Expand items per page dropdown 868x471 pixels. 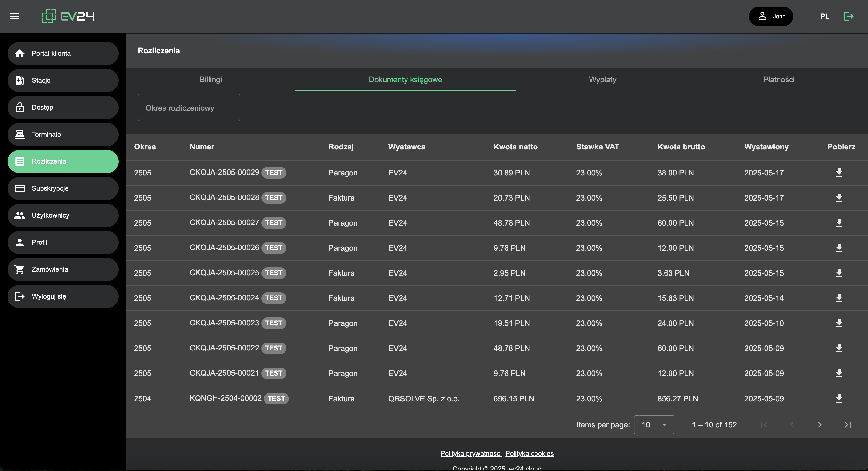654,424
